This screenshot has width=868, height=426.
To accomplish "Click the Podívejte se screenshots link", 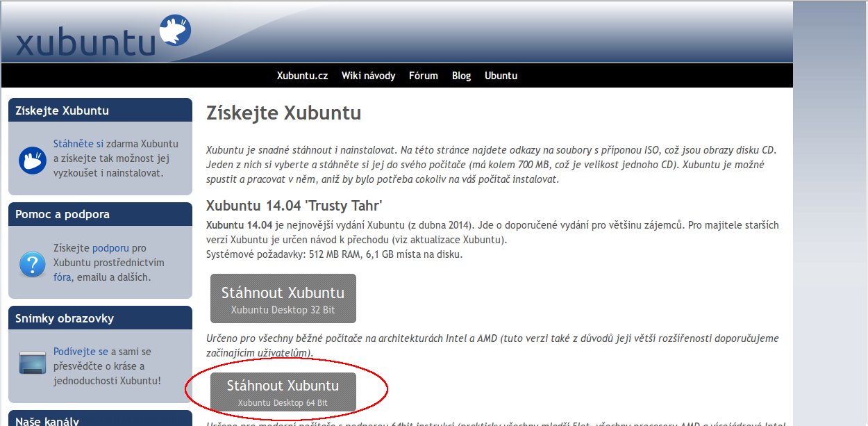I will tap(81, 352).
